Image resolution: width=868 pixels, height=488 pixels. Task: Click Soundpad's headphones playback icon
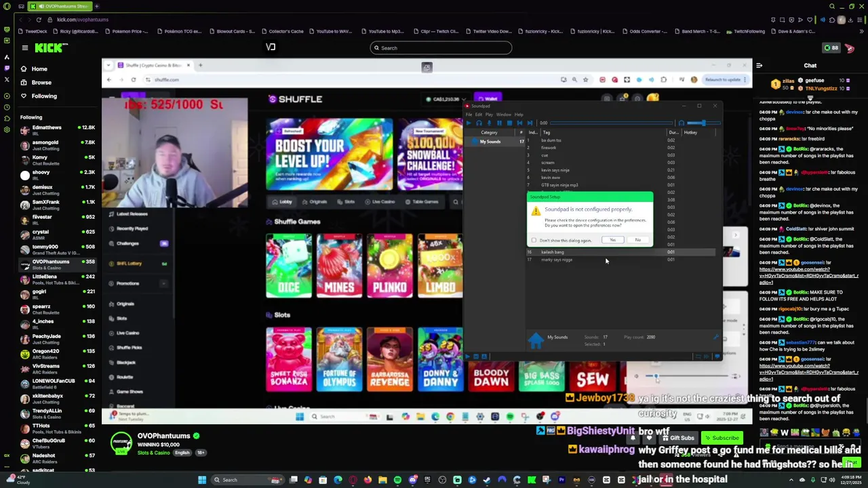tap(479, 123)
